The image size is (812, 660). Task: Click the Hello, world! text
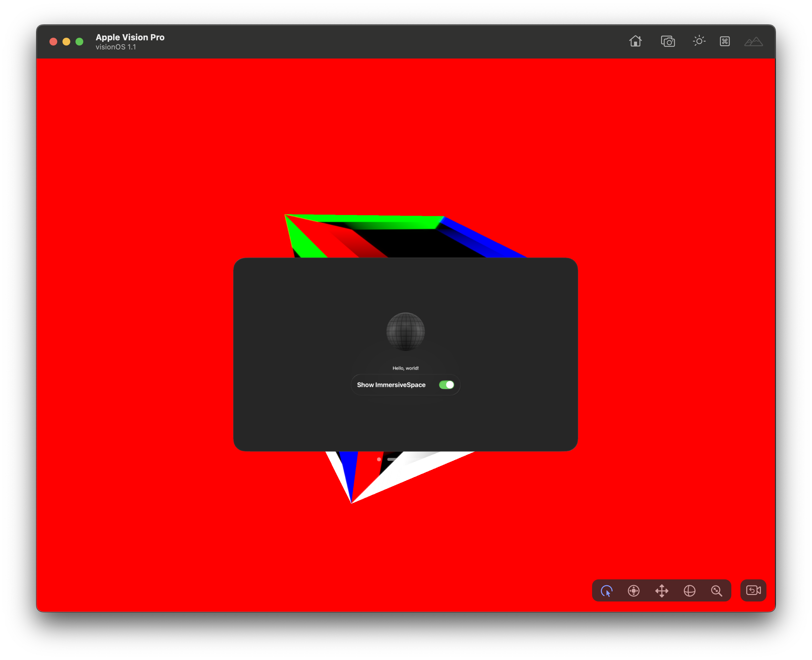405,368
